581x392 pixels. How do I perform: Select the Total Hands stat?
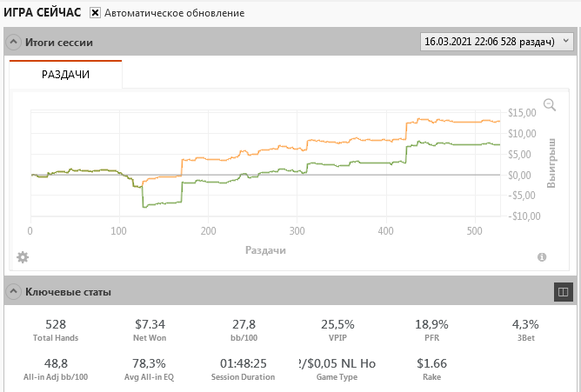(56, 329)
